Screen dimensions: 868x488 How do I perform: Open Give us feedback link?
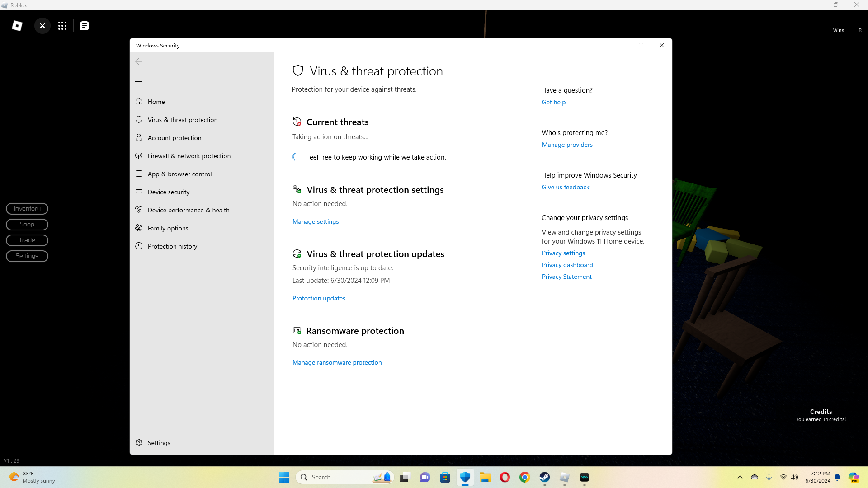[566, 187]
